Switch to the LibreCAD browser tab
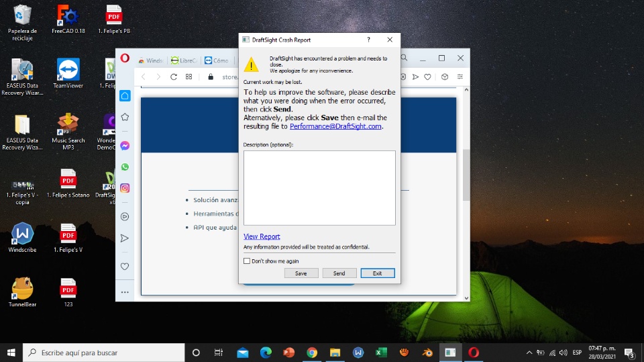644x362 pixels. coord(184,60)
